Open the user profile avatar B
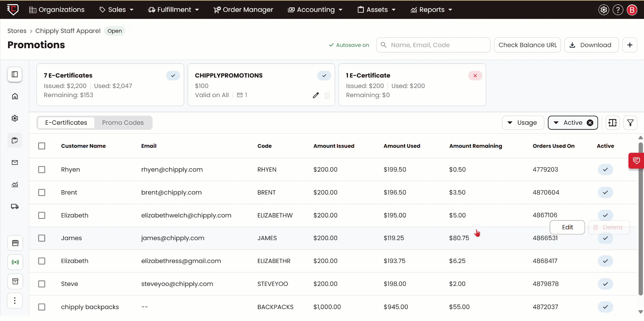644x321 pixels. click(x=632, y=10)
